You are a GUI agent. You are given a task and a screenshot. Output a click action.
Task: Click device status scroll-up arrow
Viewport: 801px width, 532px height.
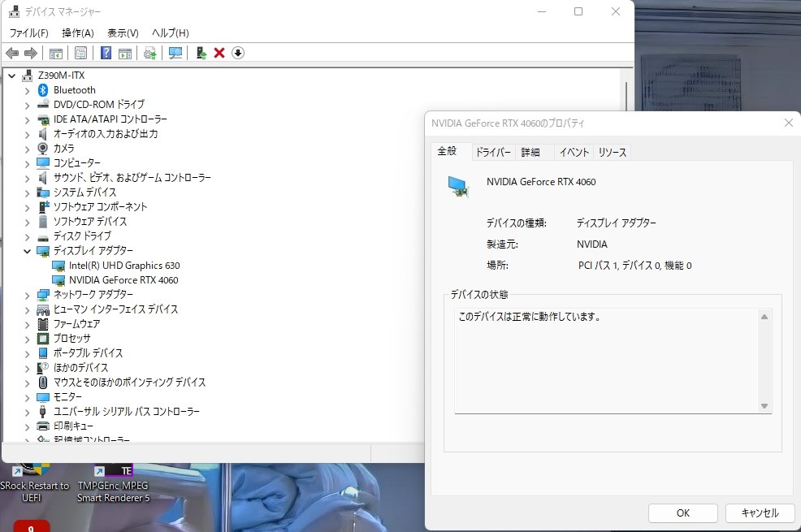(x=764, y=317)
